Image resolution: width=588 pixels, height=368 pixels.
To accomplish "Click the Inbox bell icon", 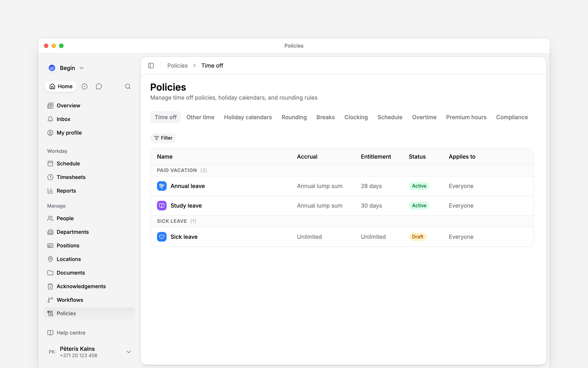I will (x=50, y=119).
